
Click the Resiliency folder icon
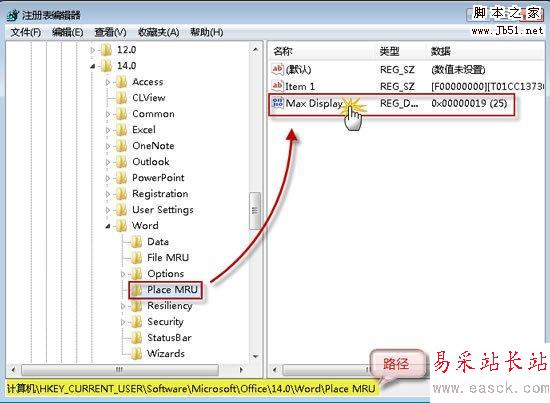tap(136, 306)
